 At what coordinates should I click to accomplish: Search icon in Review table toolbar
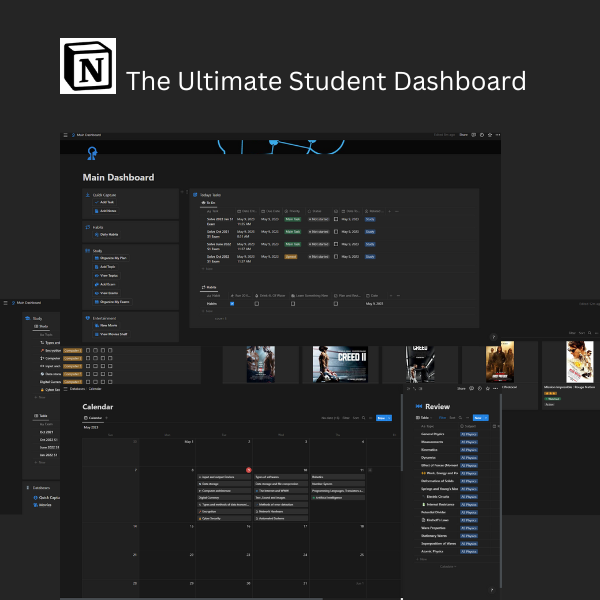coord(460,417)
